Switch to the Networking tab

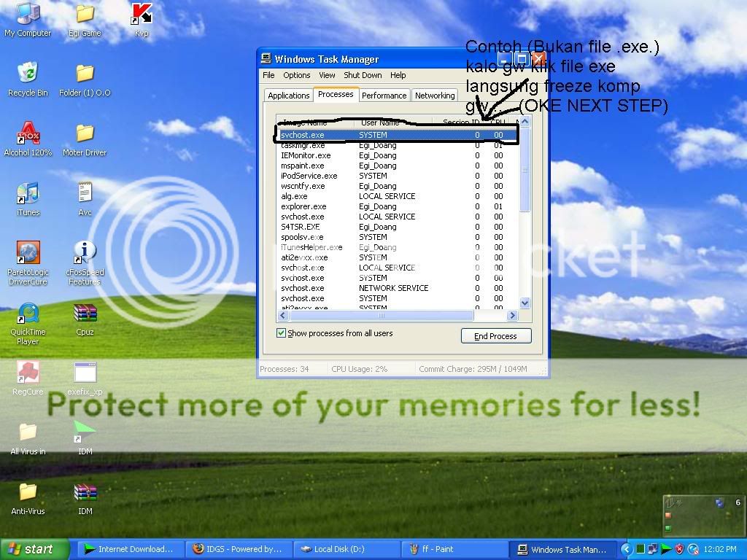(x=435, y=96)
